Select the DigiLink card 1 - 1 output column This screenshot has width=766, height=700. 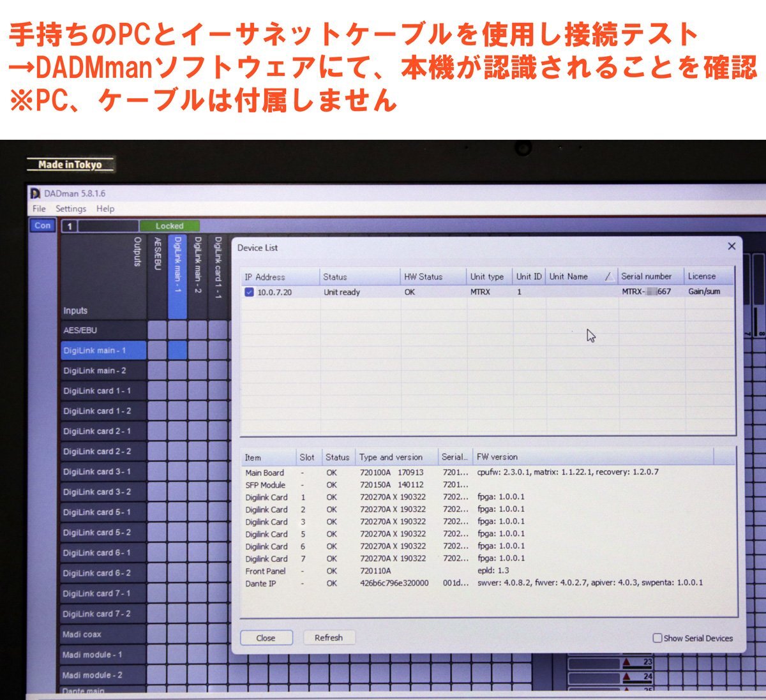point(218,277)
